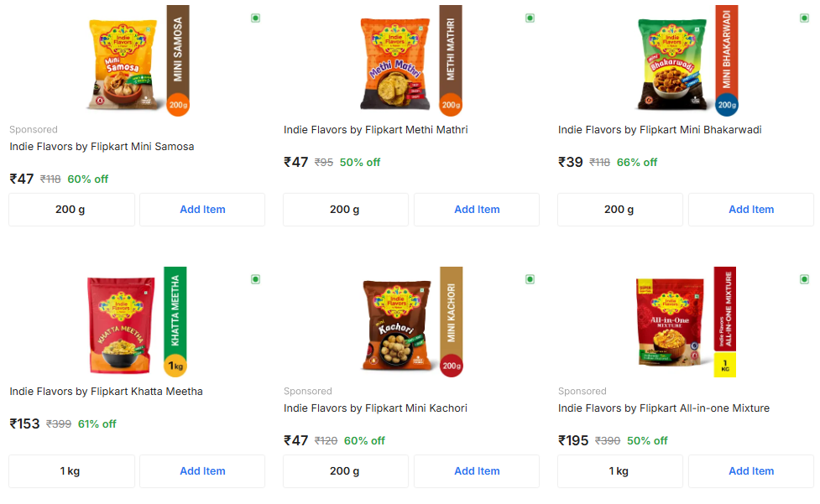
Task: Add All-in-one Mixture to cart
Action: tap(751, 471)
